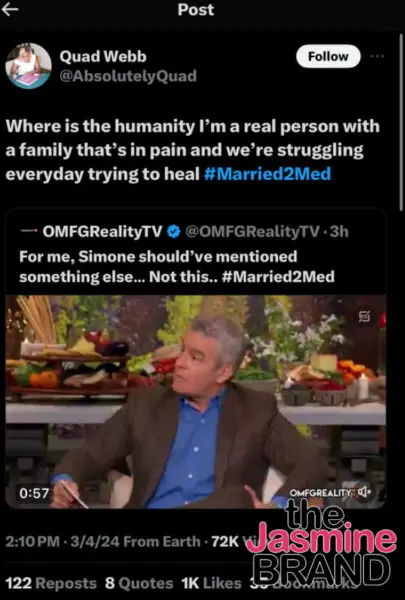
Task: Follow Quad Webb
Action: pos(328,56)
